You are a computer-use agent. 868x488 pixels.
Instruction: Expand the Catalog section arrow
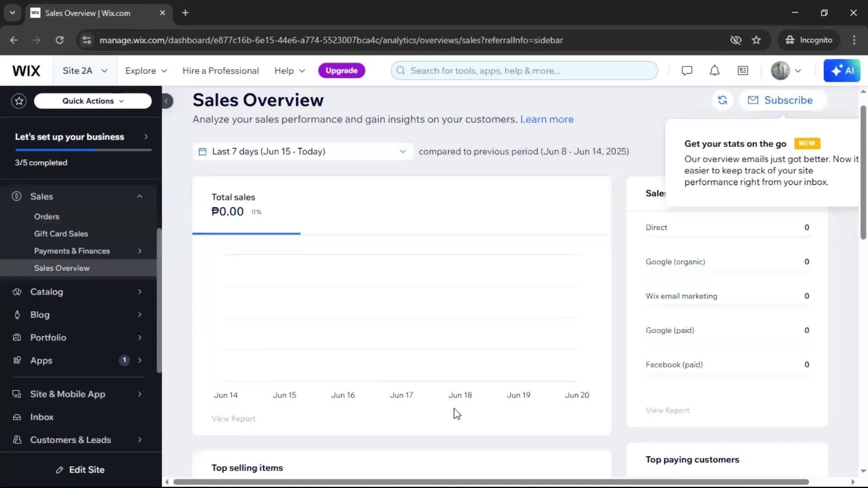140,292
